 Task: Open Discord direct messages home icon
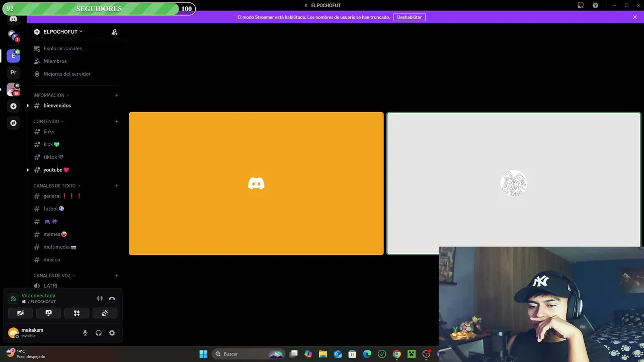(x=13, y=19)
